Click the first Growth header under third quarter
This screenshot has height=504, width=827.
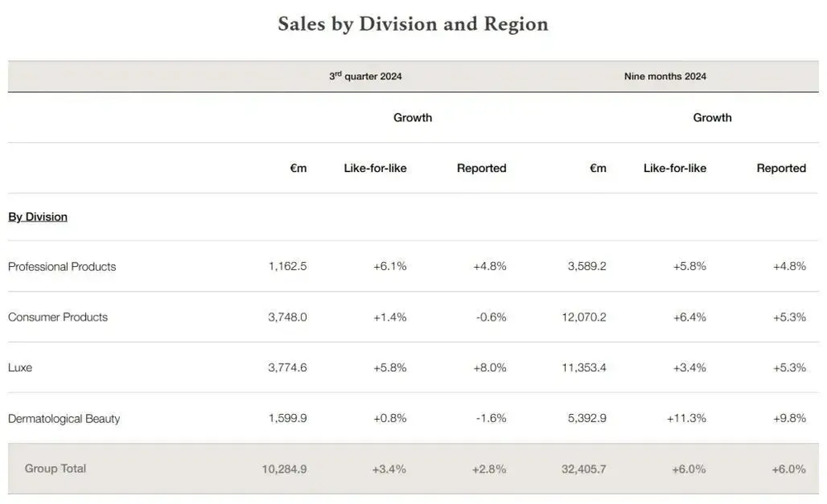click(x=413, y=117)
